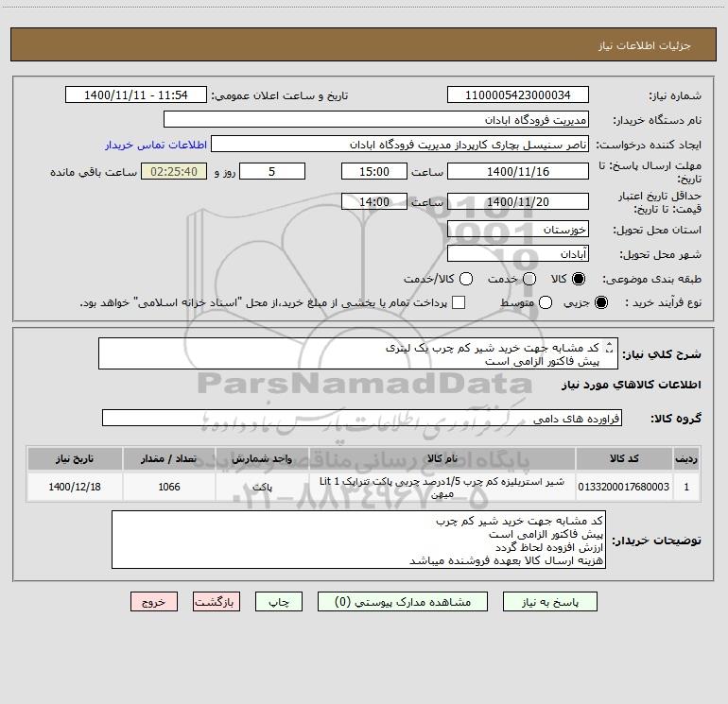
Task: Click the ایجاد کننده درخواست field
Action: click(x=400, y=144)
